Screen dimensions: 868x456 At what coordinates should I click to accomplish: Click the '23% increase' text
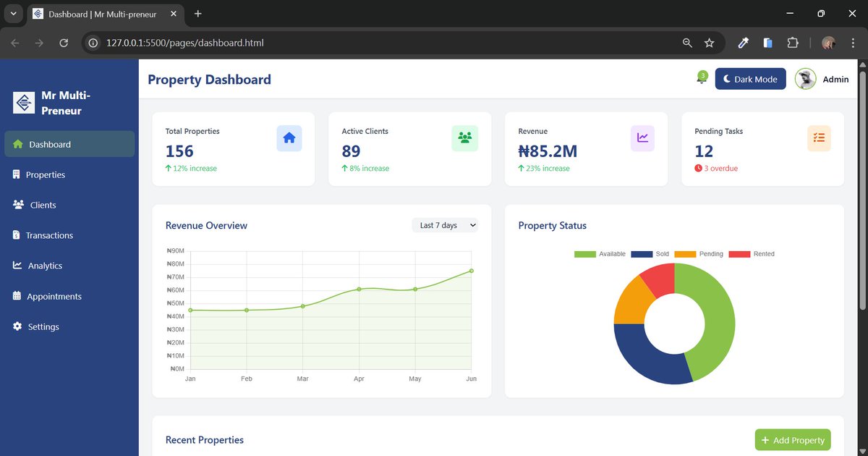pos(548,169)
